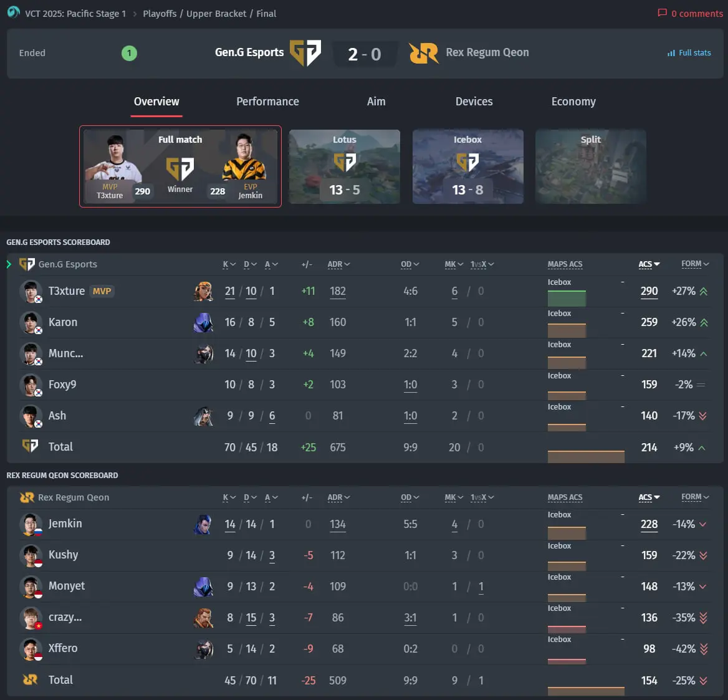Click the Full stats bar chart icon
Screen dimensions: 728x700
click(671, 53)
